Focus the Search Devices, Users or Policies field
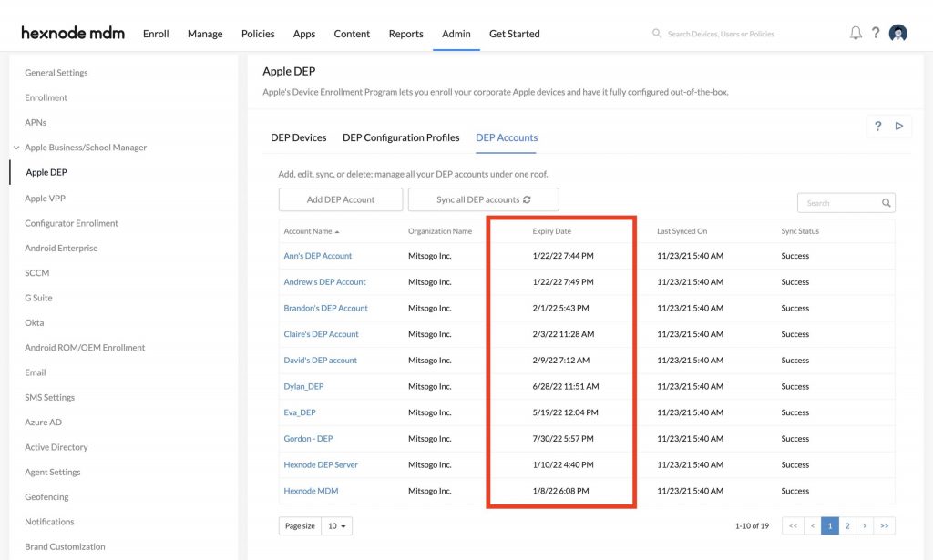This screenshot has height=560, width=933. [721, 34]
